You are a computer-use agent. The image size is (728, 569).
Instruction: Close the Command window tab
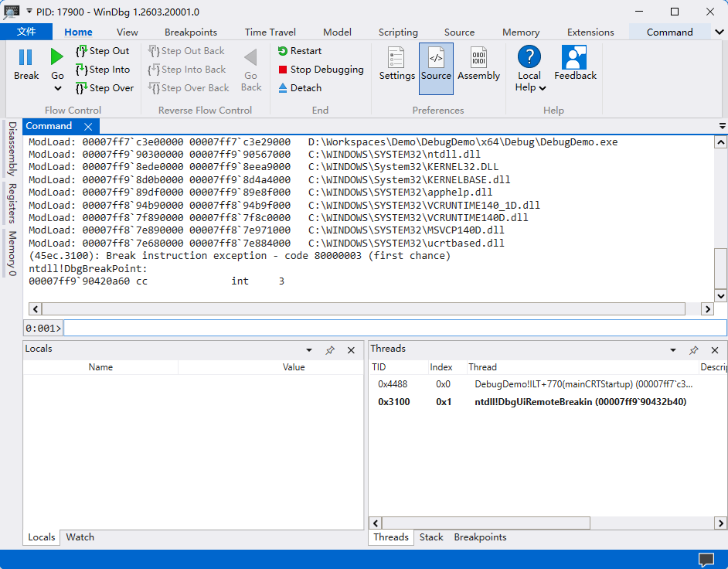tap(88, 127)
